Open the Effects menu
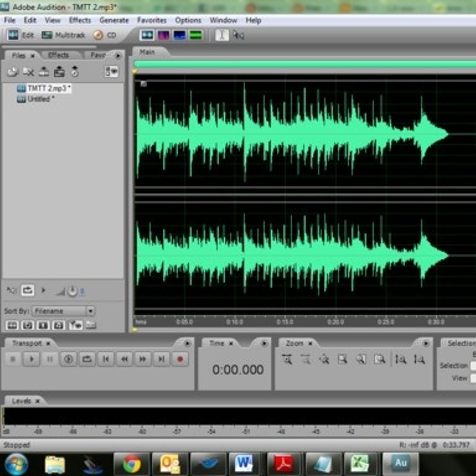 (80, 20)
